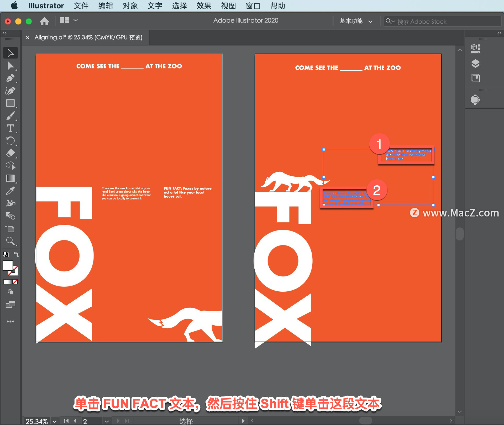Open the 对象 menu
The width and height of the screenshot is (504, 425).
130,6
